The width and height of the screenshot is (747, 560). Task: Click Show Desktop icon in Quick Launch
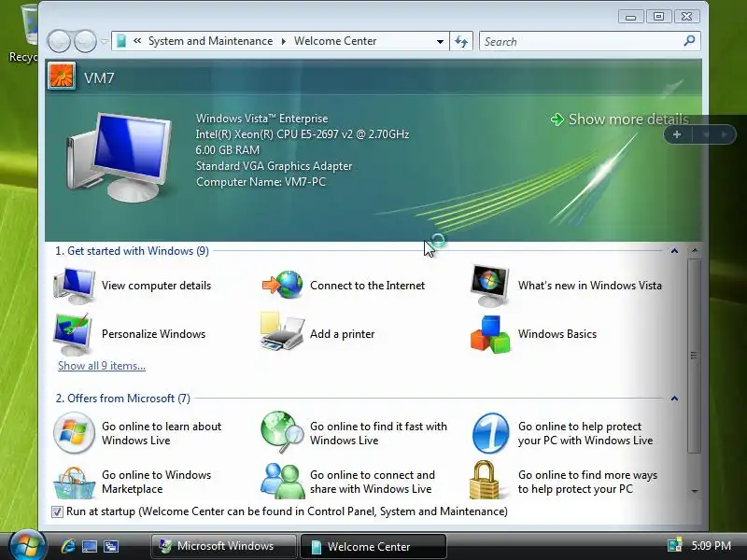click(x=90, y=546)
